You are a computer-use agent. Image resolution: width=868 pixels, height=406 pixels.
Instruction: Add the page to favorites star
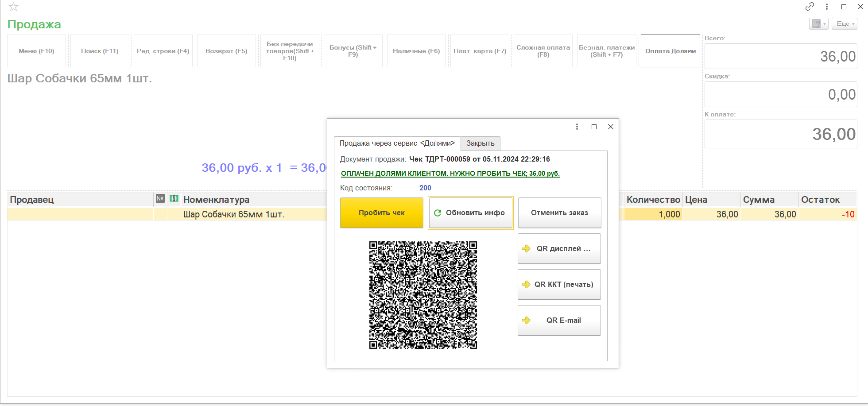[x=13, y=7]
